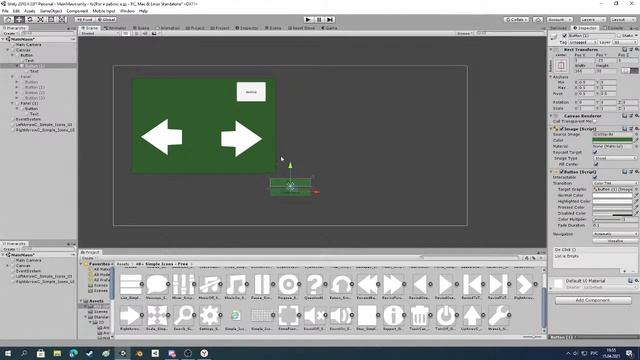Image resolution: width=640 pixels, height=360 pixels.
Task: Open the Window menu
Action: pos(127,11)
